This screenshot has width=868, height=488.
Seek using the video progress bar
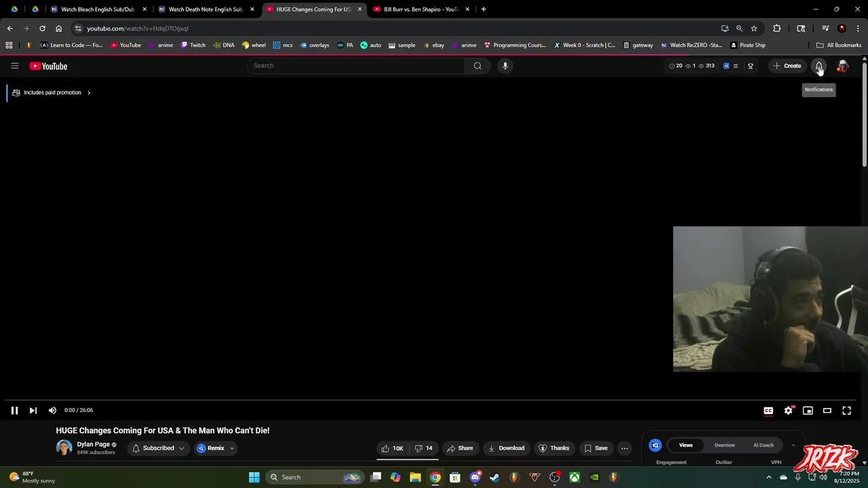[x=431, y=400]
